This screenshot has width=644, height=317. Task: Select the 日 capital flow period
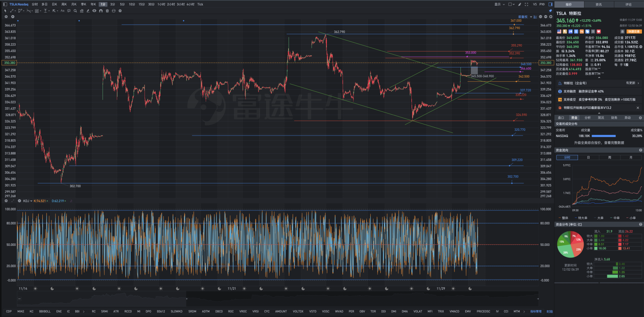(x=588, y=157)
